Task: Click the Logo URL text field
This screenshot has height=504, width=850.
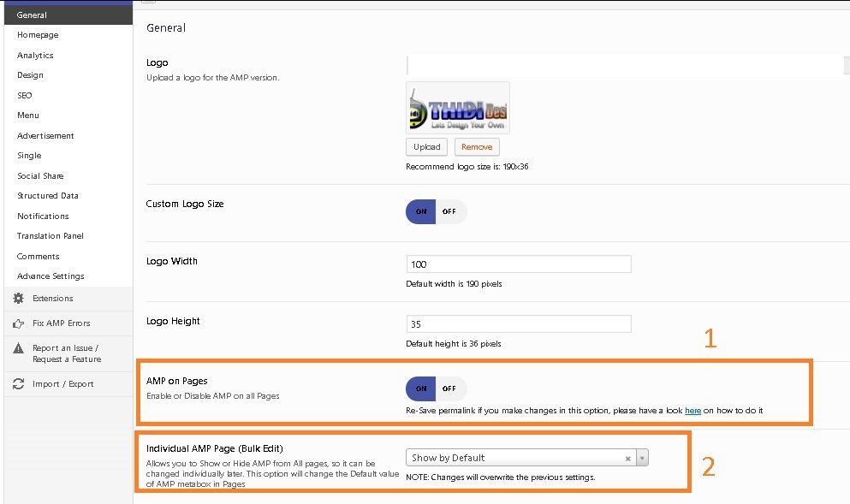Action: 627,66
